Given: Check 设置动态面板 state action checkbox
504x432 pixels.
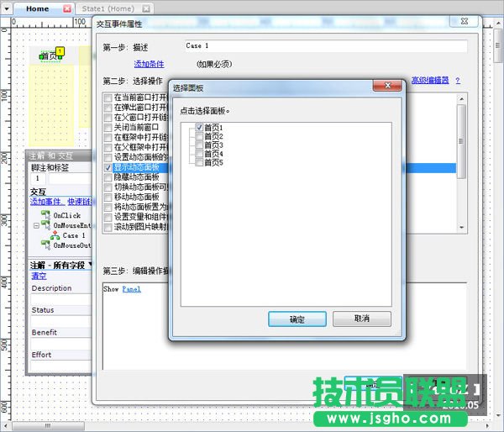Looking at the screenshot, I should (x=108, y=158).
